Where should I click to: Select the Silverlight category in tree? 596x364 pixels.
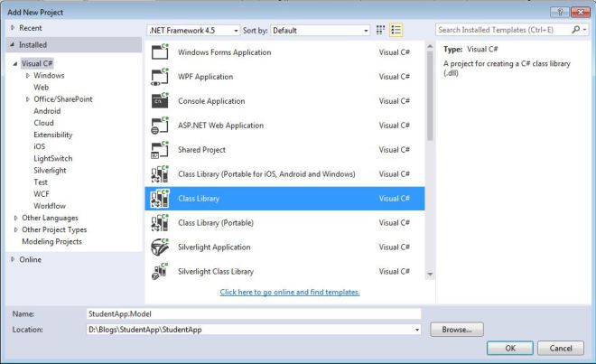[x=50, y=170]
